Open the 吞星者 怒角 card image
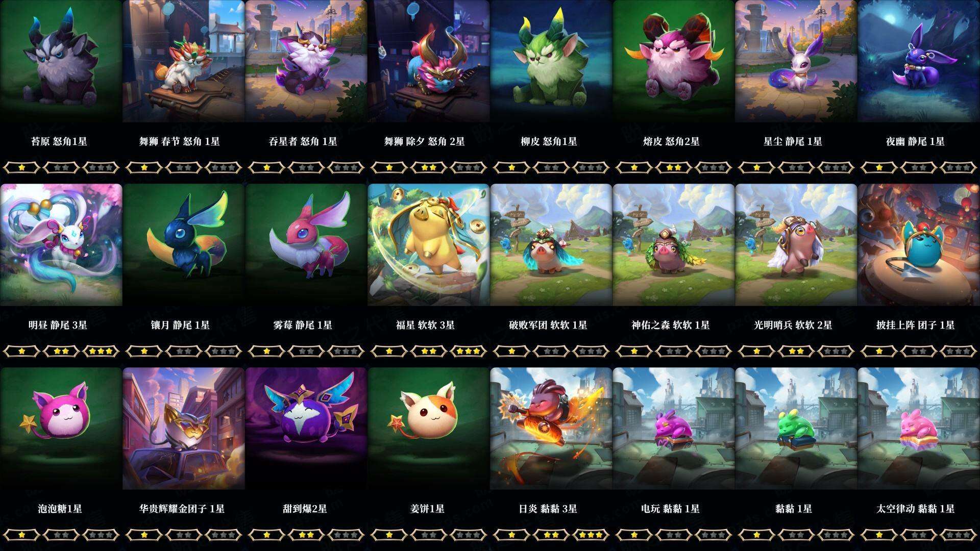The height and width of the screenshot is (551, 980). [x=306, y=61]
